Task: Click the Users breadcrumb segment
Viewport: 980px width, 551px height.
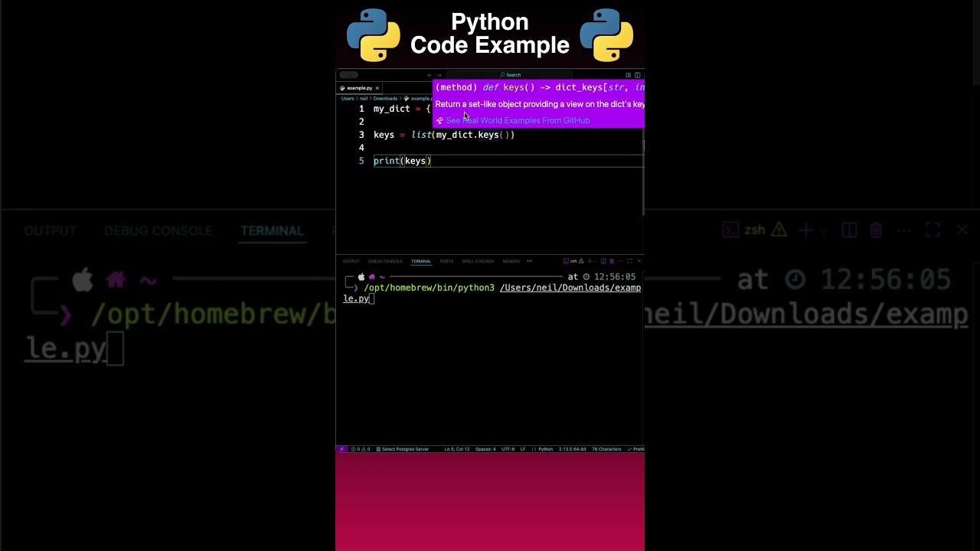Action: tap(348, 98)
